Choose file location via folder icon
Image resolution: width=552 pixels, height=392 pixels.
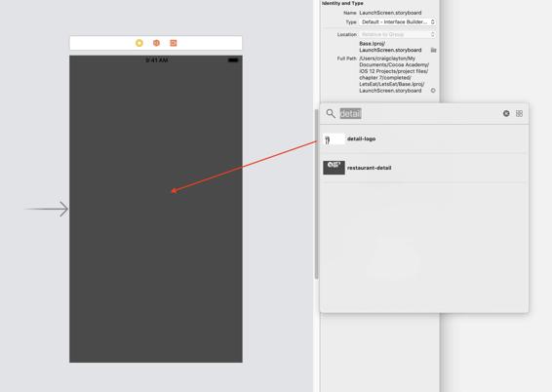433,50
